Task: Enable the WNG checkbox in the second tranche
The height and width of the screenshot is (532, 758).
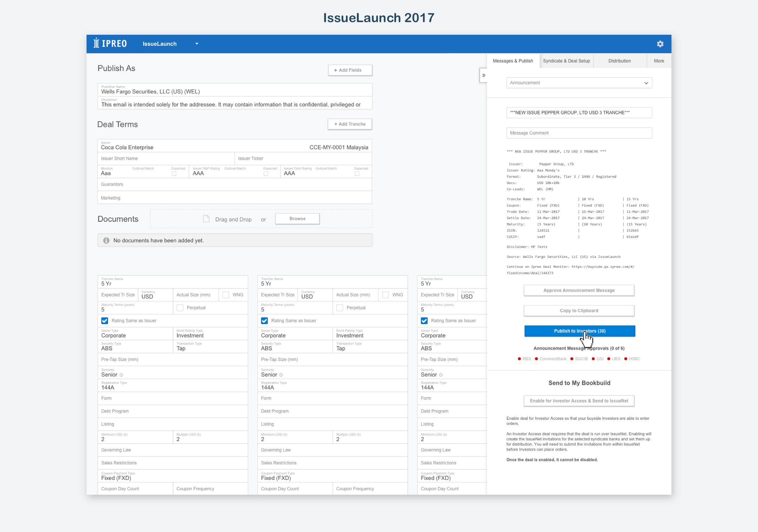Action: coord(385,295)
